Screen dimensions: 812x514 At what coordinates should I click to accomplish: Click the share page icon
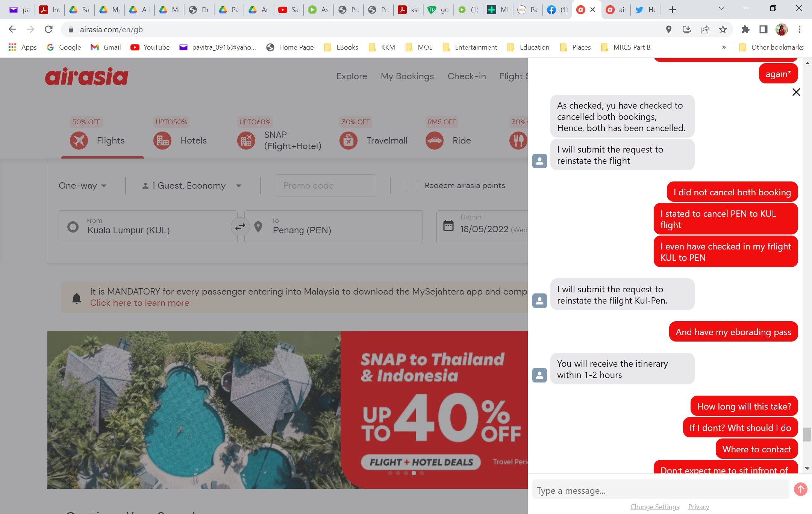[x=705, y=29]
